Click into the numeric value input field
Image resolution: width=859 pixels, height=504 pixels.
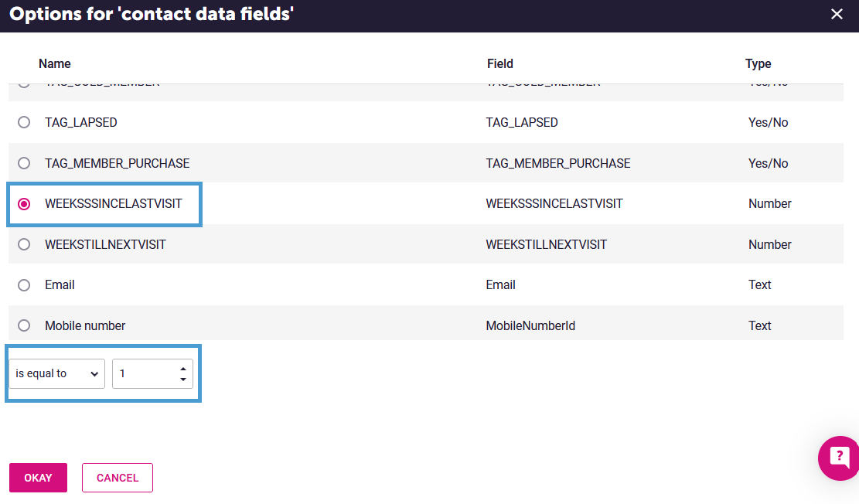pos(145,373)
